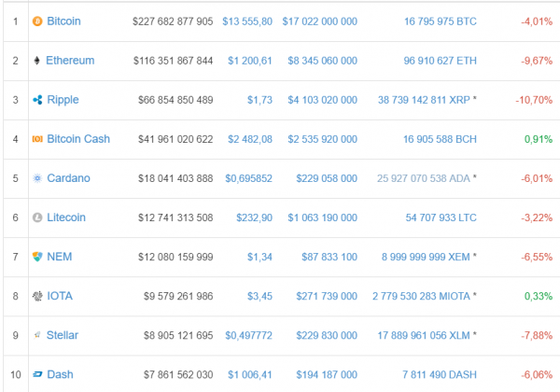Click Ripple change -10,70%
560x392 pixels.
(534, 100)
